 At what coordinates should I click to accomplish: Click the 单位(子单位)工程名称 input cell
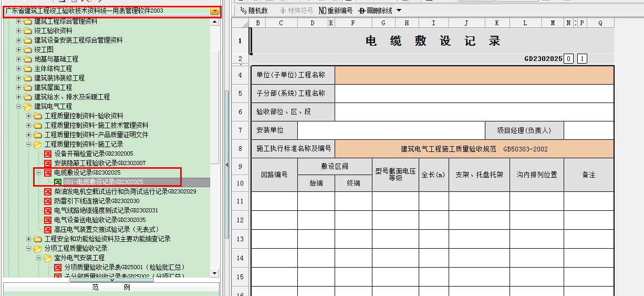(474, 75)
